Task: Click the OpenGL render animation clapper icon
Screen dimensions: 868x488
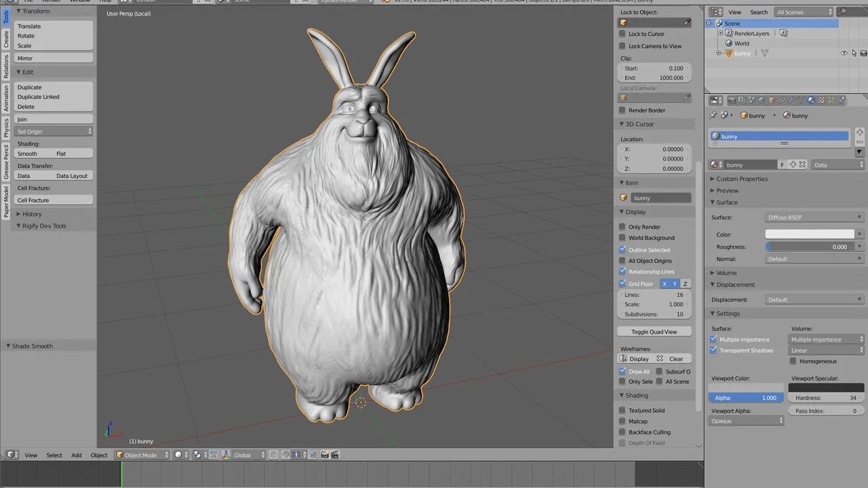Action: [336, 455]
